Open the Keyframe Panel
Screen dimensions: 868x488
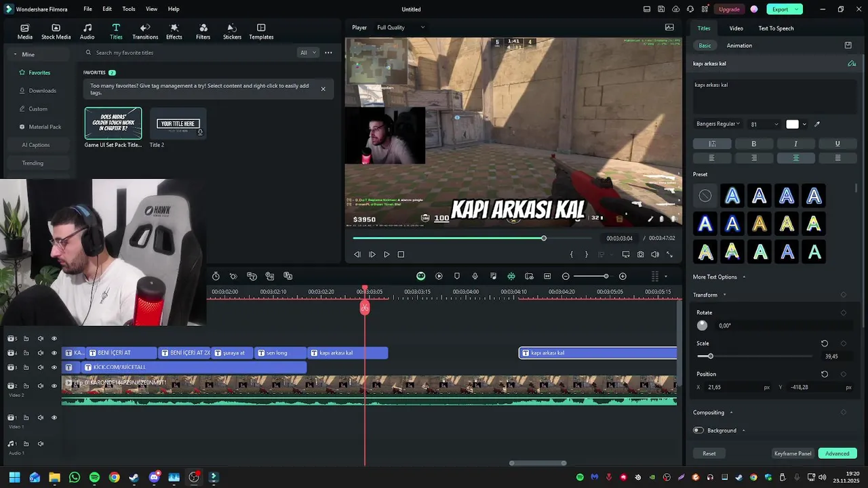tap(792, 453)
